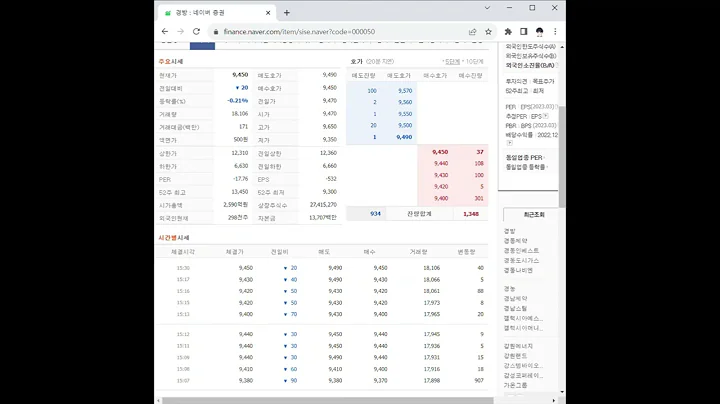Viewport: 720px width, 404px height.
Task: Click the page scrollbar down arrow
Action: point(562,392)
